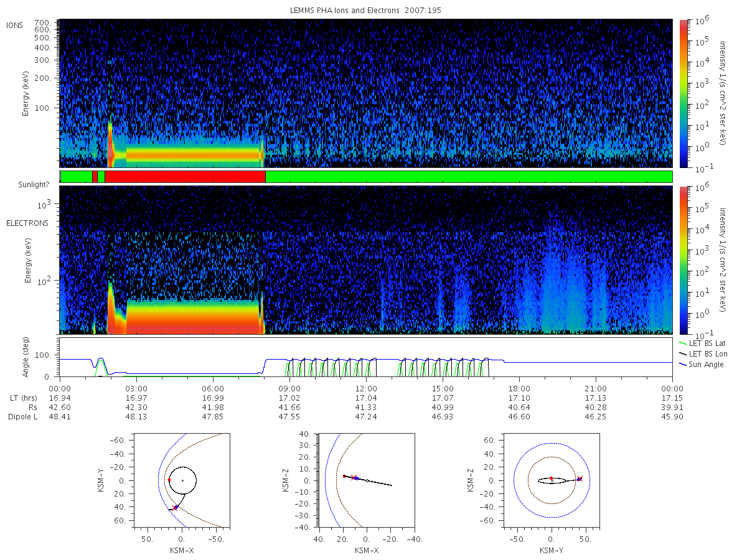Click the electrons intensity color bar

[x=683, y=259]
